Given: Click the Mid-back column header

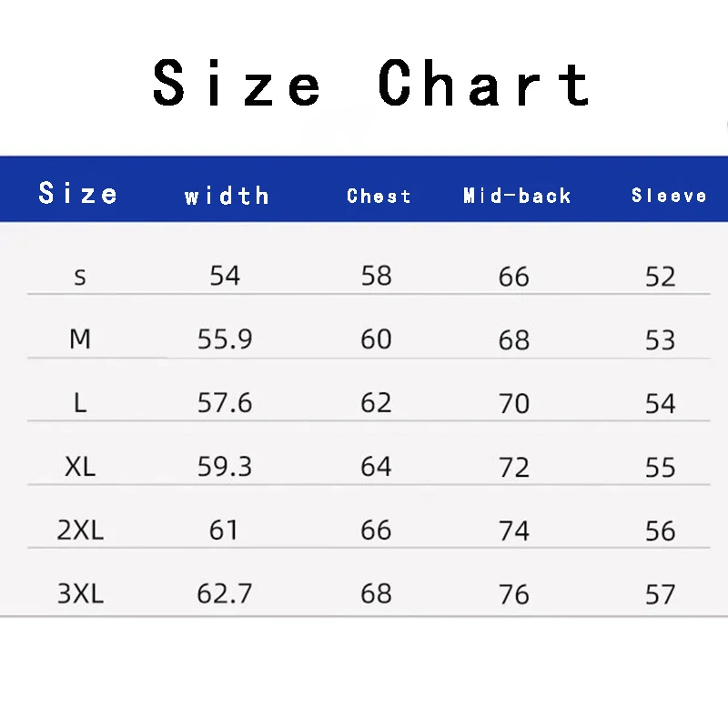Looking at the screenshot, I should tap(517, 196).
